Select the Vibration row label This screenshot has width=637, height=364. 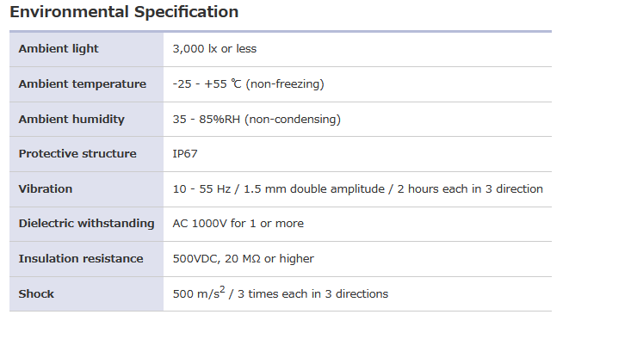46,189
